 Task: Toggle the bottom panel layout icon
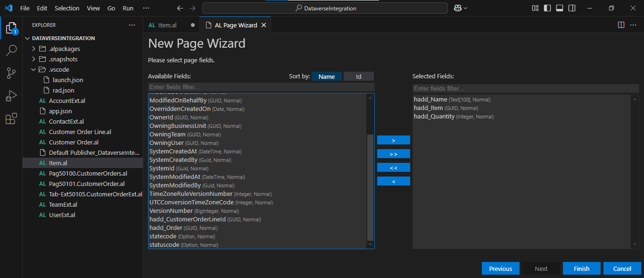[560, 8]
